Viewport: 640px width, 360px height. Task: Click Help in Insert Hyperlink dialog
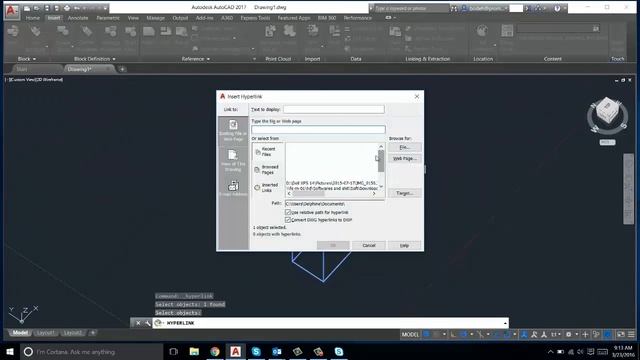404,245
